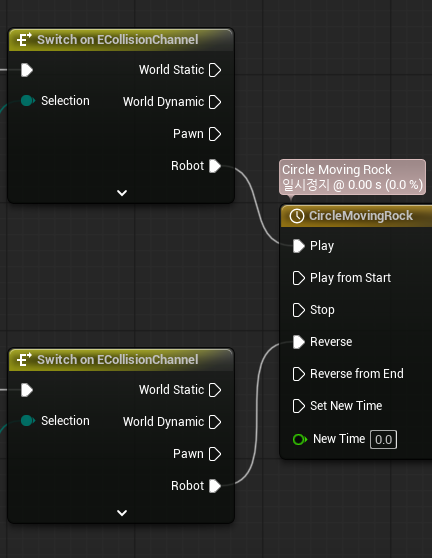Image resolution: width=432 pixels, height=558 pixels.
Task: Click Pawn output pin on lower Switch node
Action: click(215, 454)
